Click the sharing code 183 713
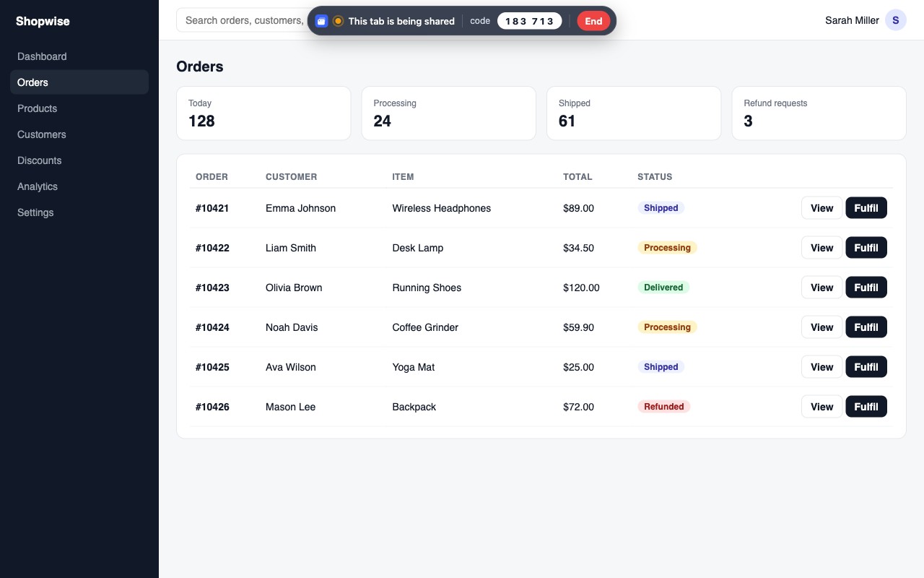The height and width of the screenshot is (578, 924). 529,21
